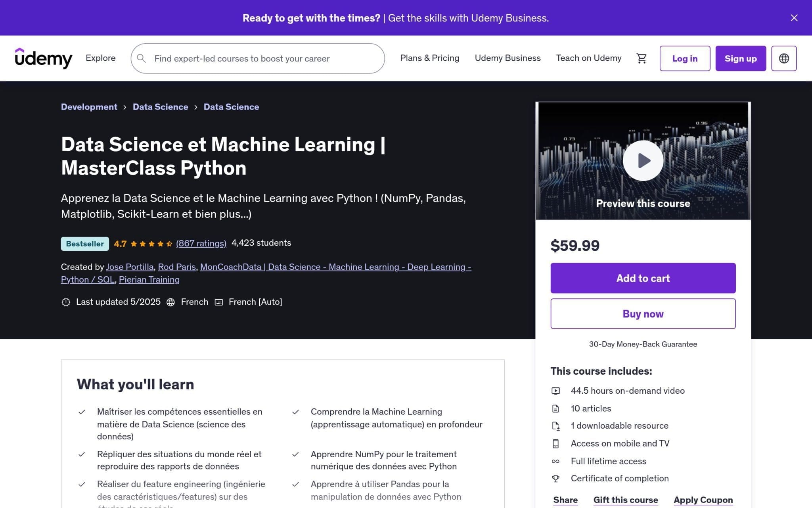Open the 867 ratings link
Screen dimensions: 812x508
point(201,243)
